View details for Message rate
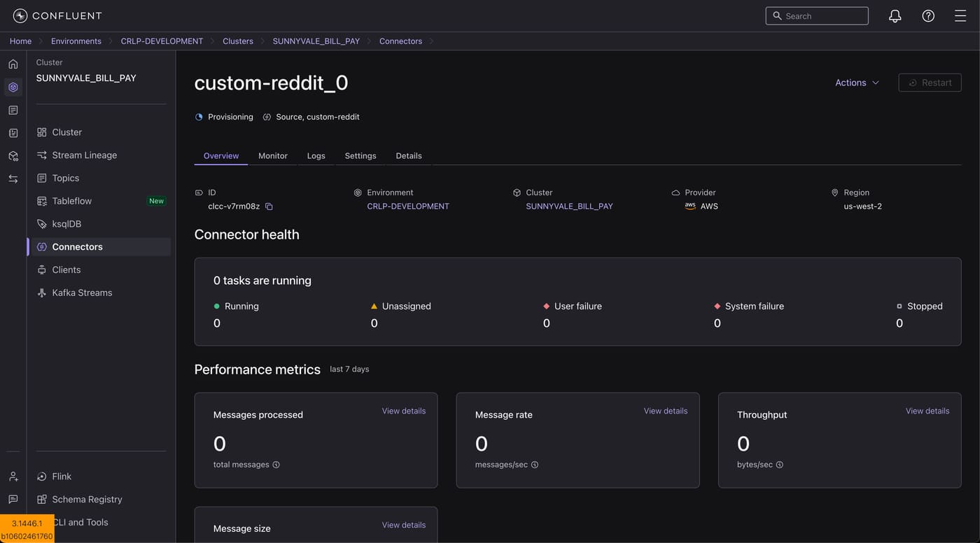 pos(666,411)
